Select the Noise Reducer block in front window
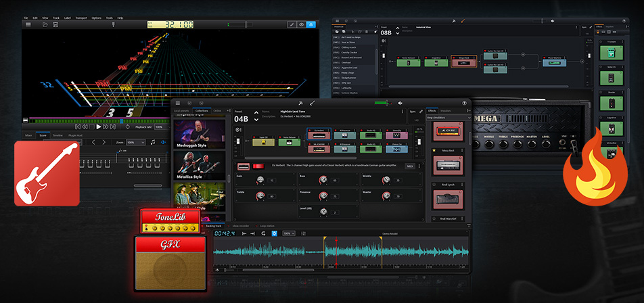Viewport: 644px width, 303px height. [x=289, y=142]
